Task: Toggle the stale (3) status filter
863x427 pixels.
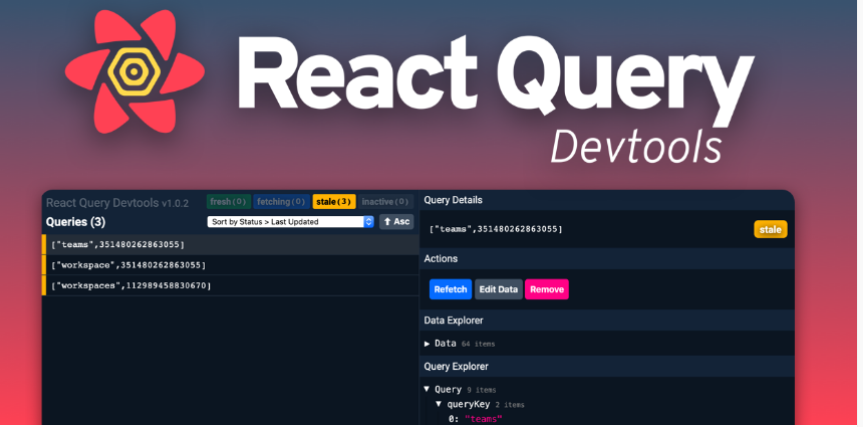Action: pos(334,202)
